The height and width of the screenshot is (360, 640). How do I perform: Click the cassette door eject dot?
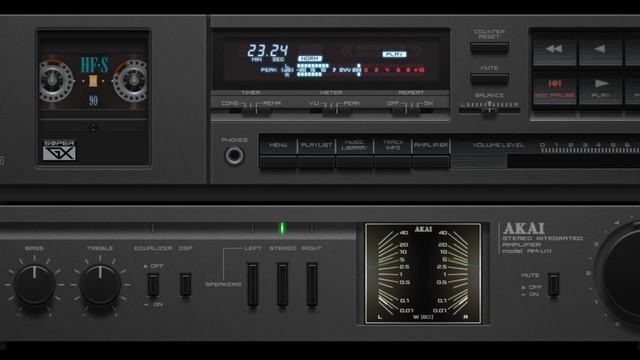(93, 128)
